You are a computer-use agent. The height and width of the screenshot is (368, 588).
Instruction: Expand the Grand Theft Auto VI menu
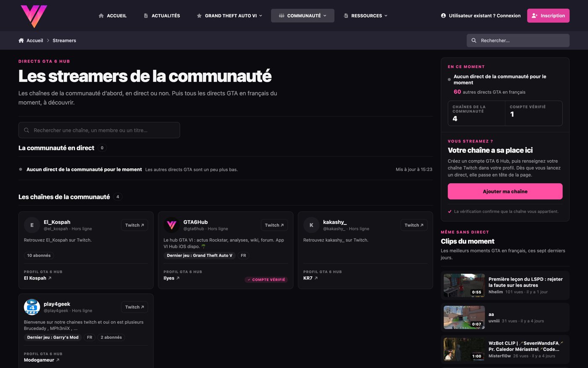229,16
